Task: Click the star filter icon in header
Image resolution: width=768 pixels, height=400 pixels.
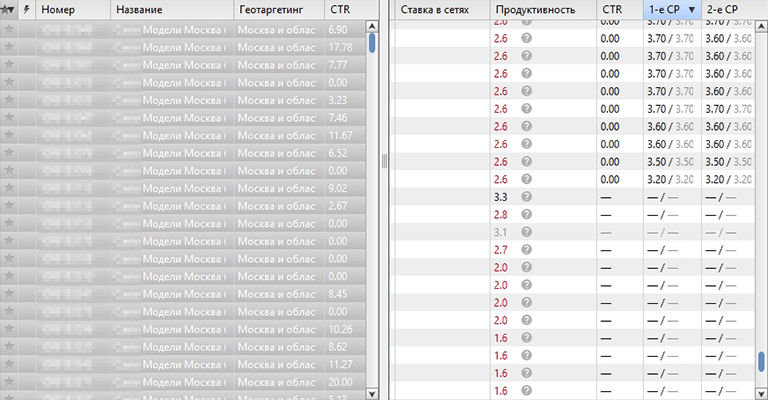Action: tap(8, 10)
